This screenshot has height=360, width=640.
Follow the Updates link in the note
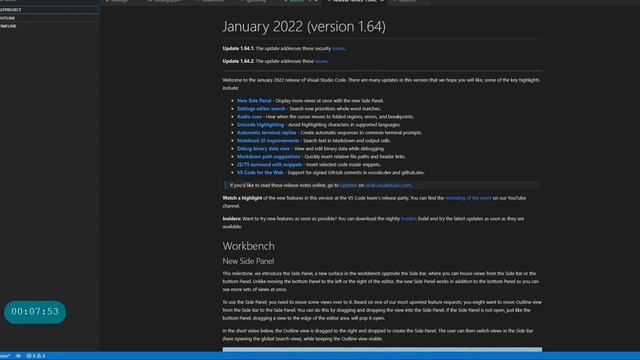(x=349, y=185)
